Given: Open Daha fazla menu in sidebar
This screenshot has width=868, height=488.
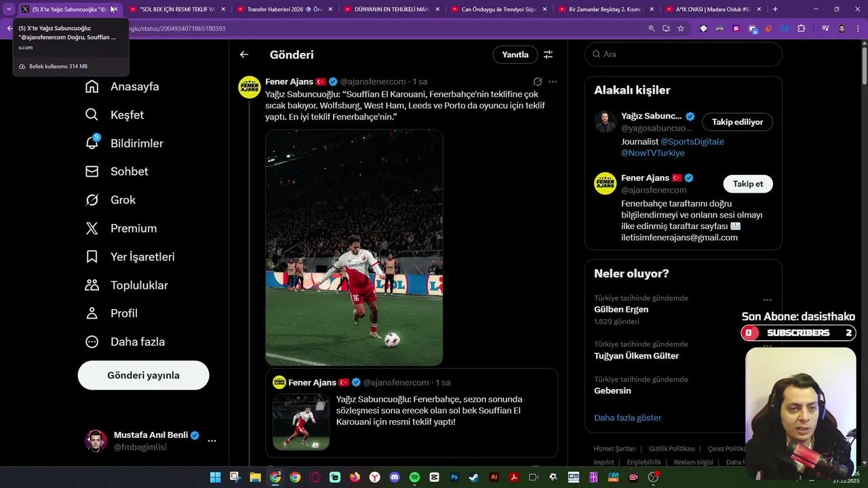Looking at the screenshot, I should 125,342.
